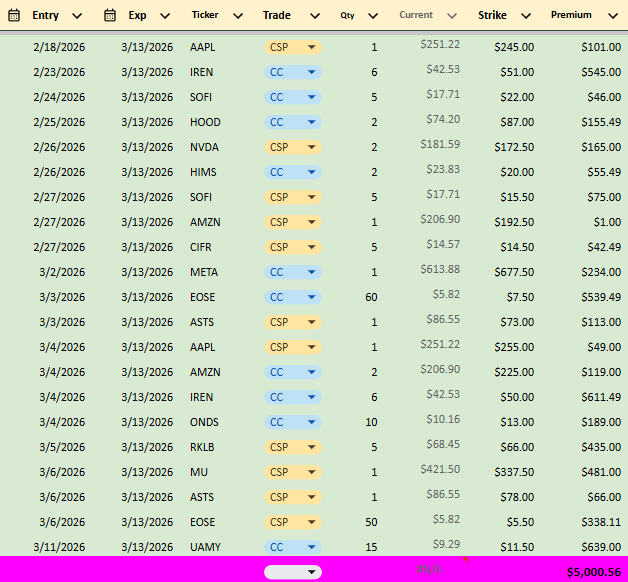Click the HOOD ticker cell
This screenshot has width=628, height=582.
pyautogui.click(x=205, y=122)
